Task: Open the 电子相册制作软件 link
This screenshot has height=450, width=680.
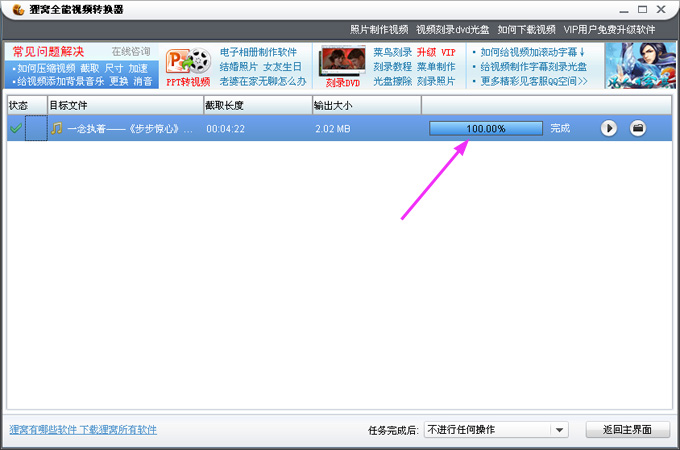Action: tap(258, 52)
